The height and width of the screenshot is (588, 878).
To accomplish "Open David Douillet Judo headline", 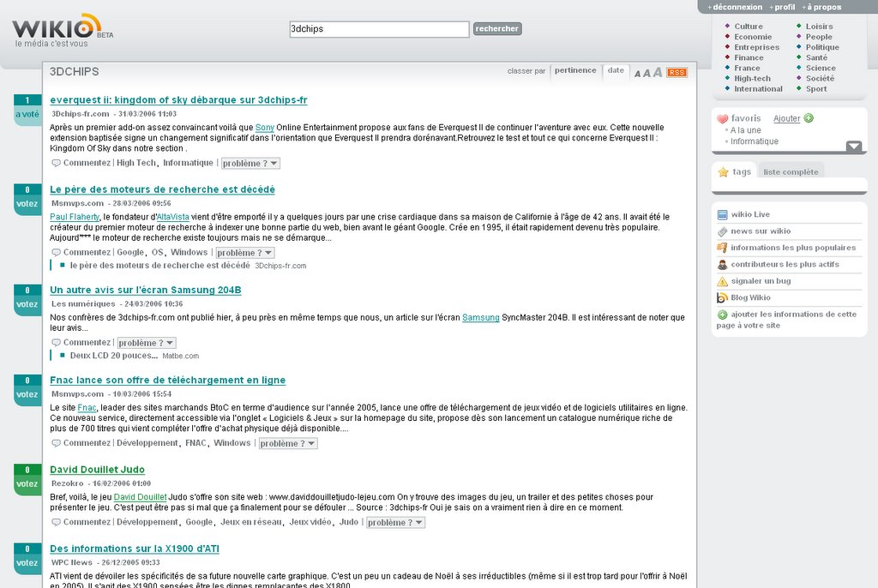I will click(98, 470).
